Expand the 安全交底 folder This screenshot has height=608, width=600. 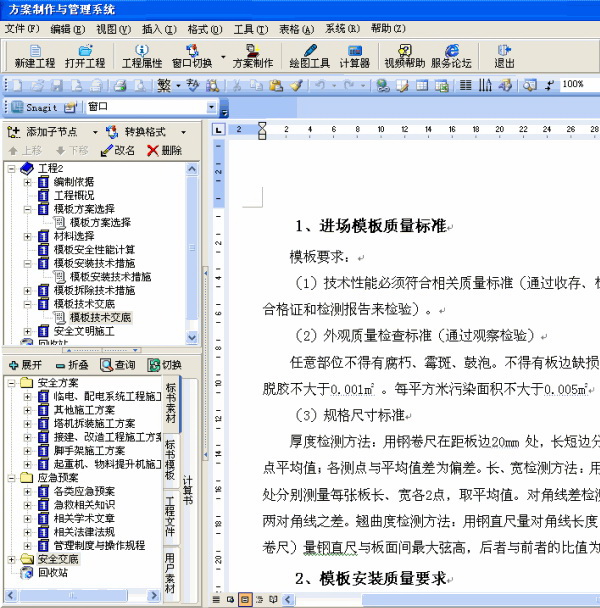coord(12,560)
